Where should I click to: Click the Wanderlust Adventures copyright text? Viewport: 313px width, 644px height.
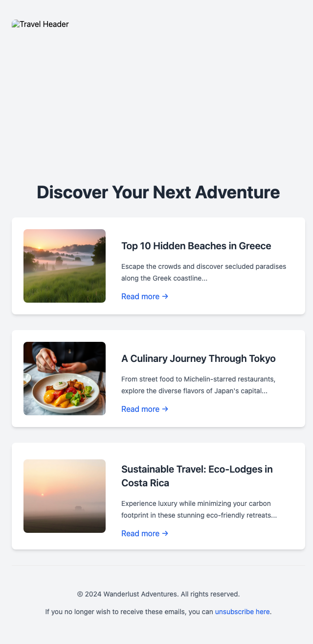click(x=158, y=594)
